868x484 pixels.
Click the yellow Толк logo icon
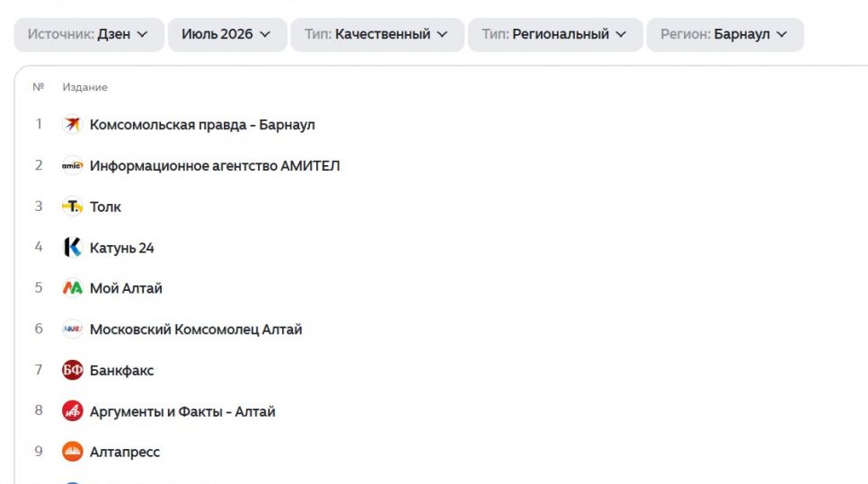pos(73,207)
